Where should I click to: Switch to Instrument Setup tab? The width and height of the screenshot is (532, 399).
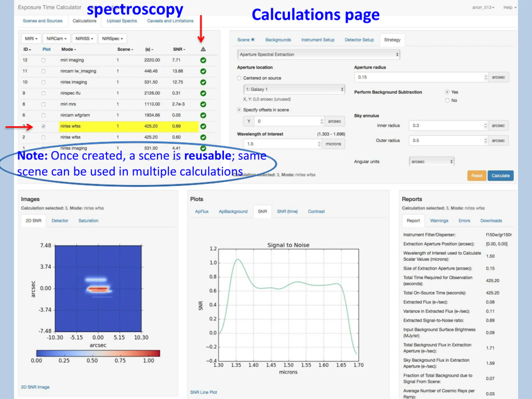[x=318, y=40]
